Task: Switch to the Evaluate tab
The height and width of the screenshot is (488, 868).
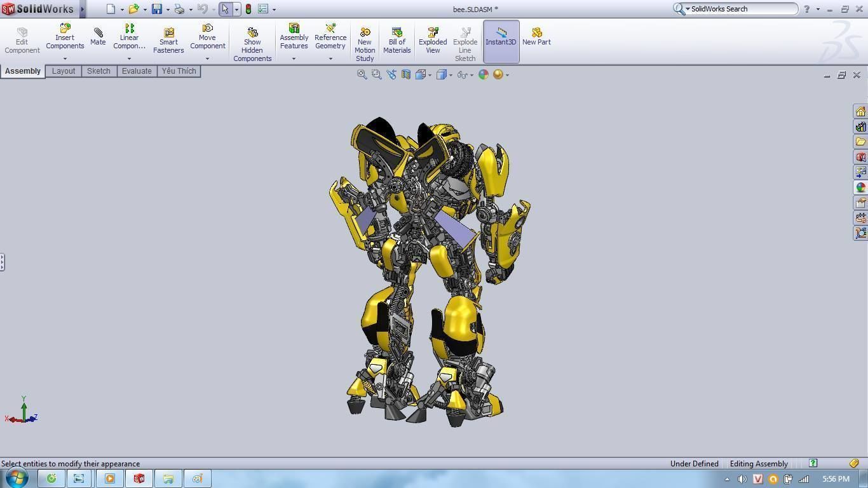Action: (137, 71)
